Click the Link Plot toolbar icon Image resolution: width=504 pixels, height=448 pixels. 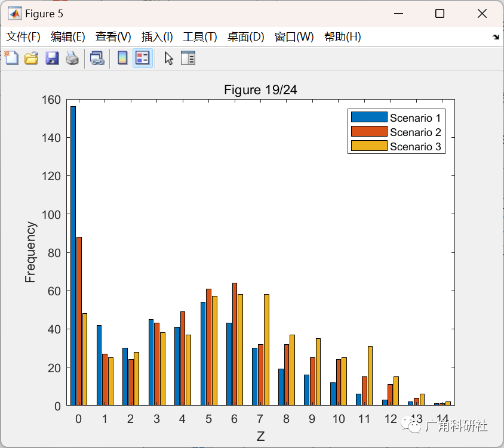coord(97,58)
